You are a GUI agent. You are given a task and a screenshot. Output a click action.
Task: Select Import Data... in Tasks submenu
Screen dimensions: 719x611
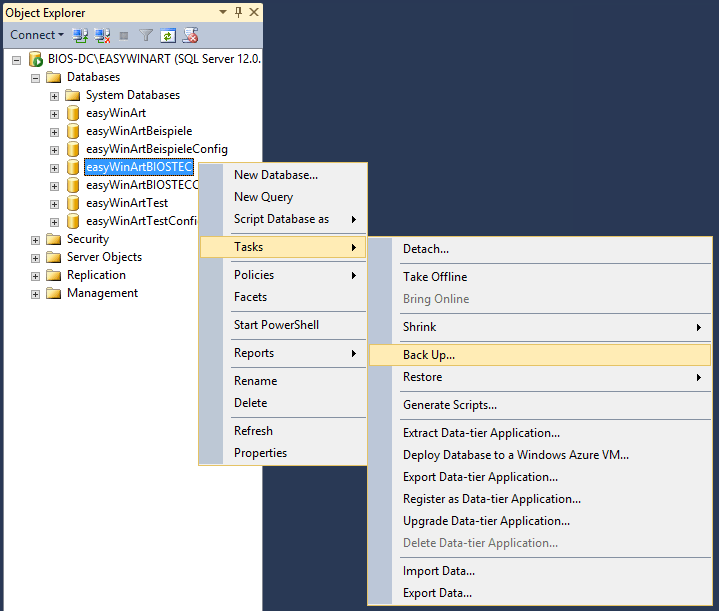coord(540,571)
